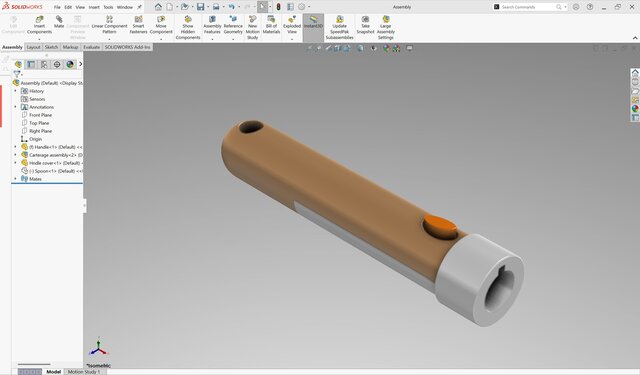Open Linear Component Pattern tool

(109, 24)
